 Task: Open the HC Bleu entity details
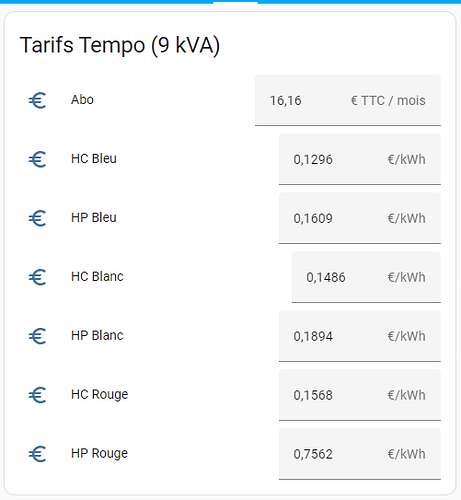(94, 159)
